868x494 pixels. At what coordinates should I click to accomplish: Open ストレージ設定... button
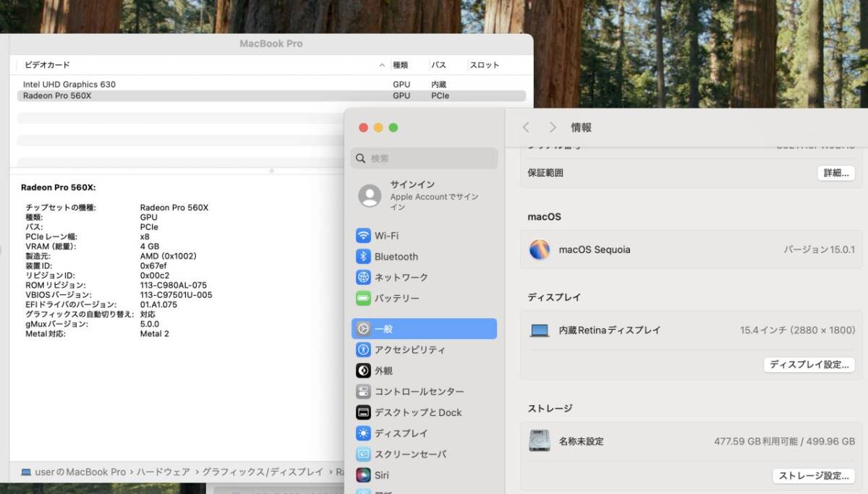(814, 476)
